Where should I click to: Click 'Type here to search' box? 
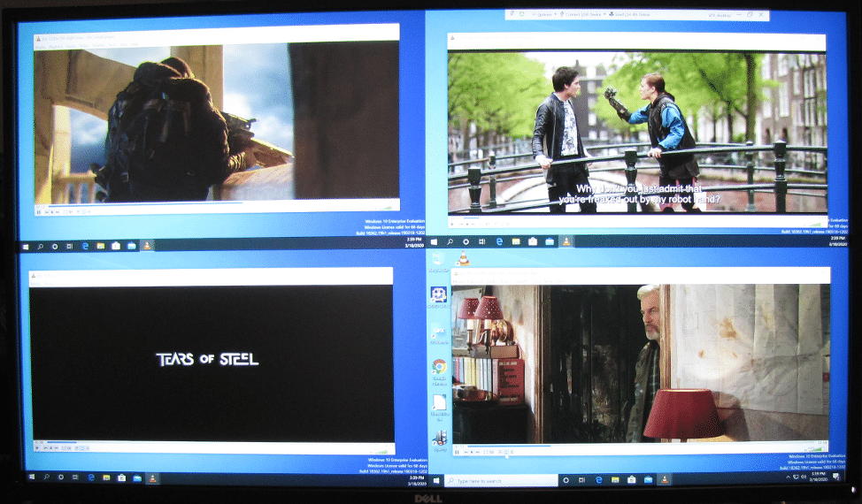pos(501,481)
